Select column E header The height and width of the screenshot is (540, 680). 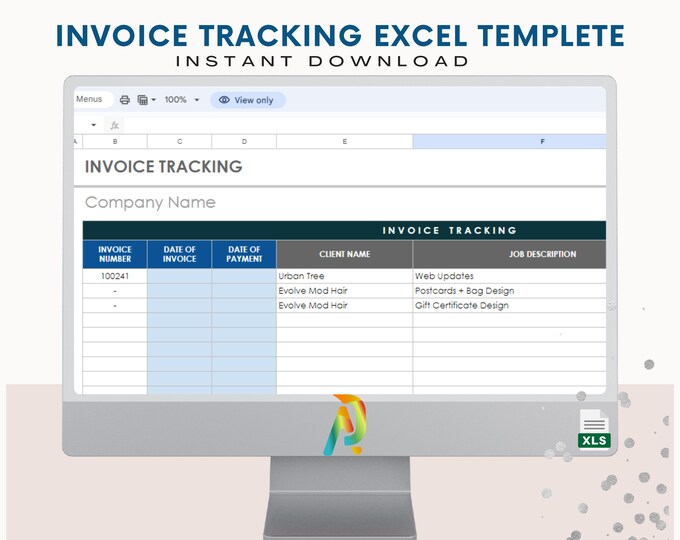point(345,141)
